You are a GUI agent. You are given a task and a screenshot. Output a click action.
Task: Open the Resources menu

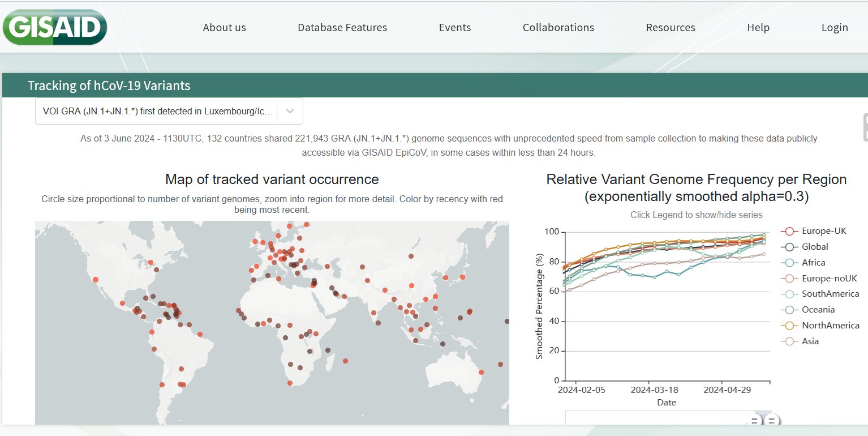671,28
